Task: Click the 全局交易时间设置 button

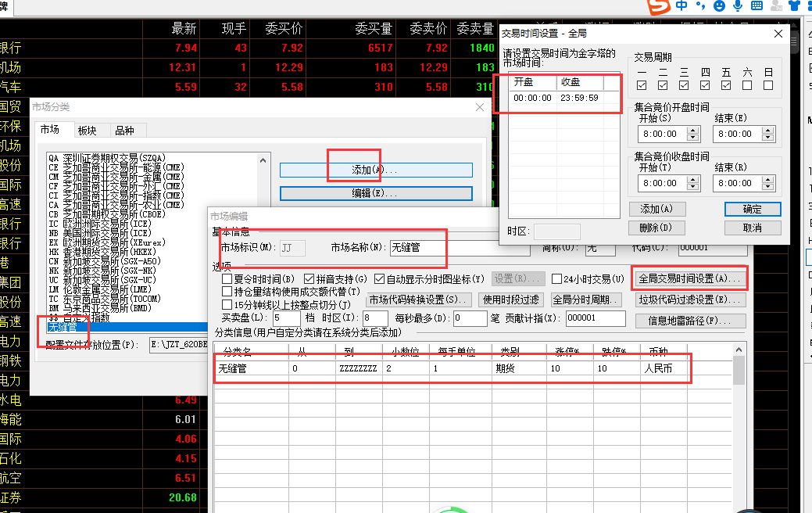Action: pos(689,278)
